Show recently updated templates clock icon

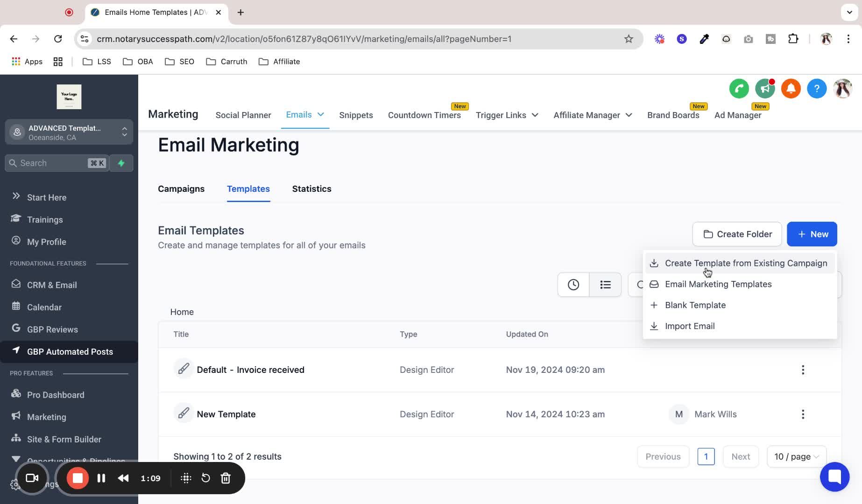573,285
